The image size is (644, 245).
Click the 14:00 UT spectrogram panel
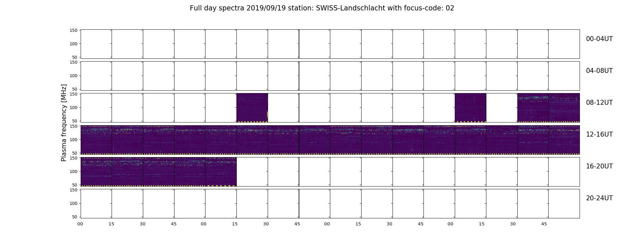coord(346,140)
